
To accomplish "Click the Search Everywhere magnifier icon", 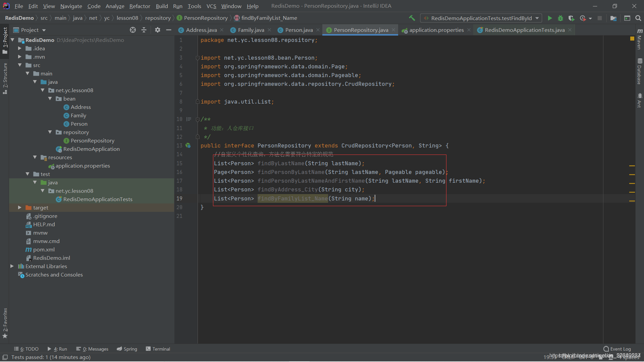I will (x=638, y=18).
